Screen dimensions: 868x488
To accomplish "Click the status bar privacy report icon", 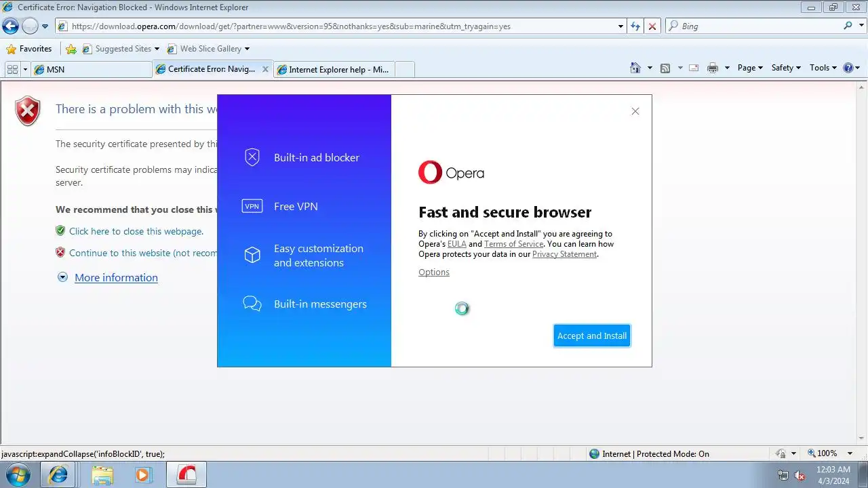I will click(x=781, y=453).
